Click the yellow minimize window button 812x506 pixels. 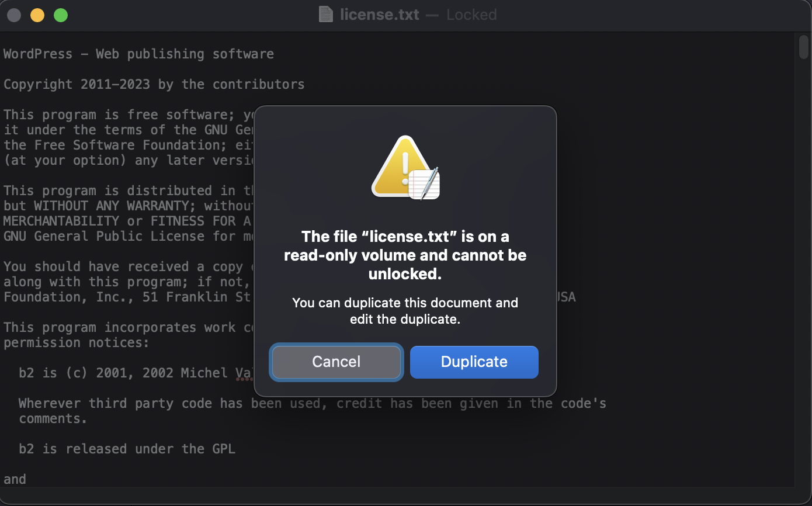37,15
